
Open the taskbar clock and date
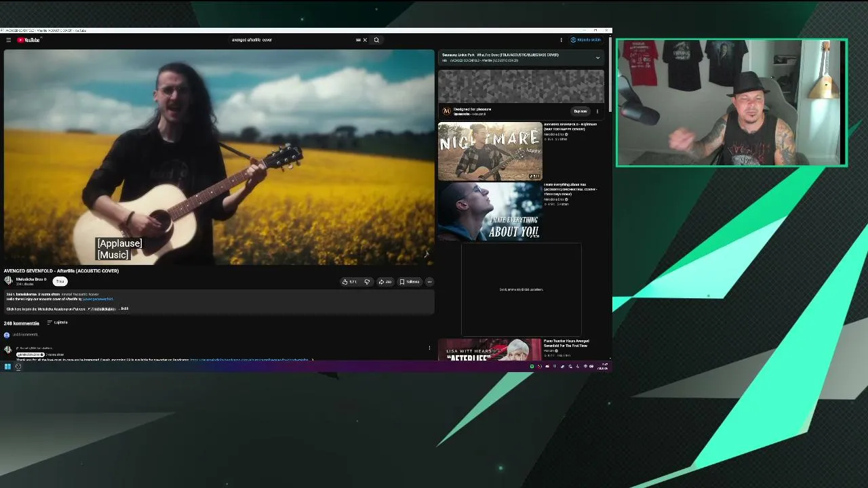pos(602,367)
